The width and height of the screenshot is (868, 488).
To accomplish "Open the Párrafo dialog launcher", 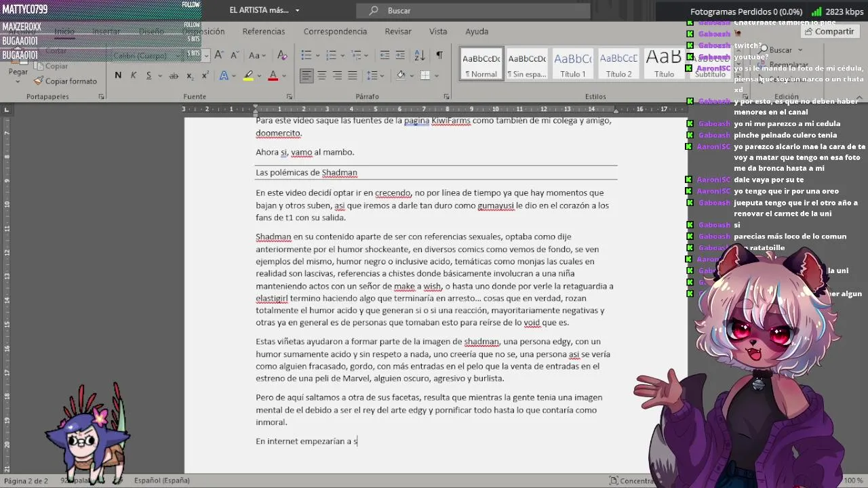I will point(446,97).
